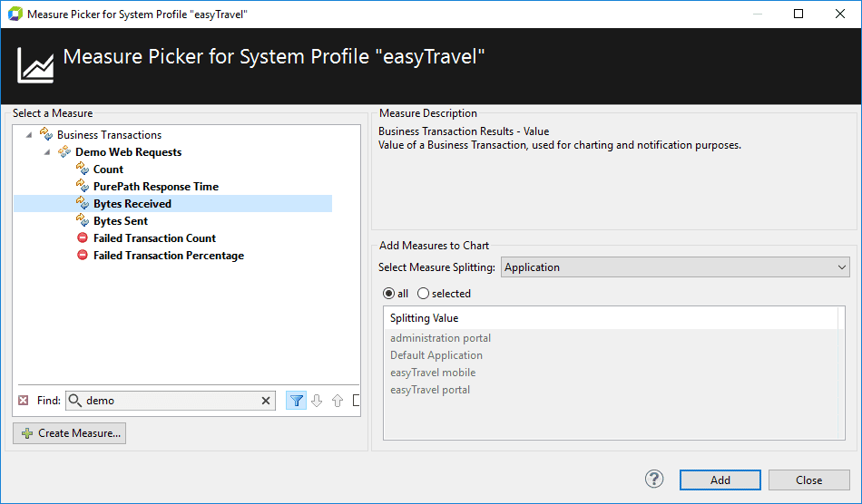Click the PurePath Response Time icon
This screenshot has height=504, width=862.
click(x=83, y=186)
